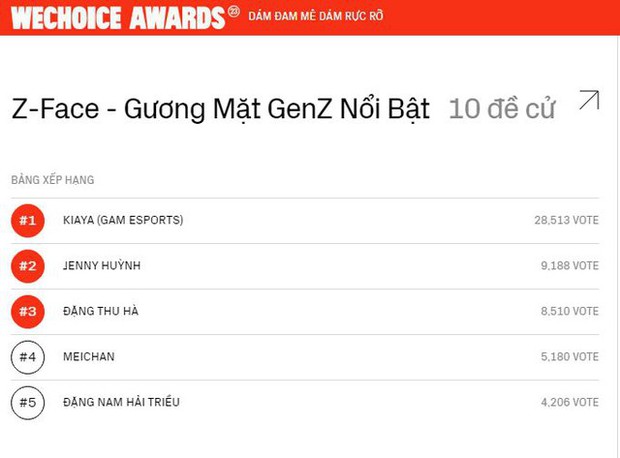Select the #2 rank badge
Viewport: 620px width, 458px height.
click(28, 266)
